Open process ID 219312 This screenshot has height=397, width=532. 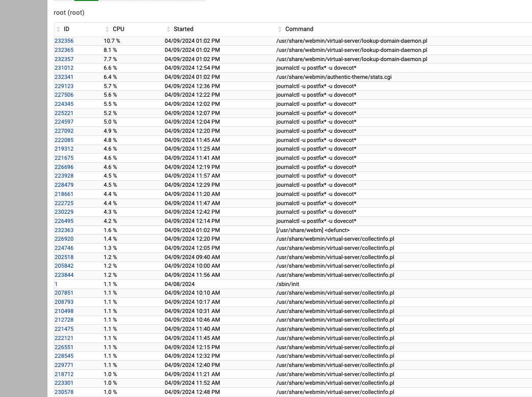(x=64, y=149)
